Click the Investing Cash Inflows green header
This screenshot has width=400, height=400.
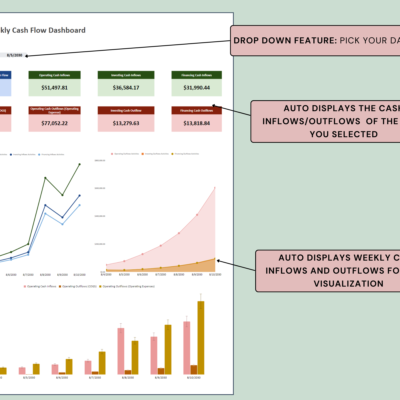tap(126, 75)
